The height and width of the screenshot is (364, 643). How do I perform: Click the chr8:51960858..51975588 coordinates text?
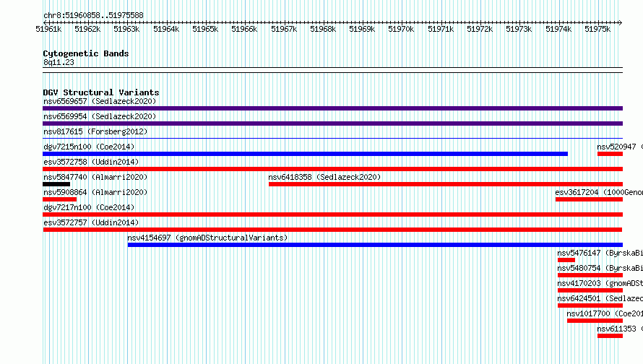93,16
